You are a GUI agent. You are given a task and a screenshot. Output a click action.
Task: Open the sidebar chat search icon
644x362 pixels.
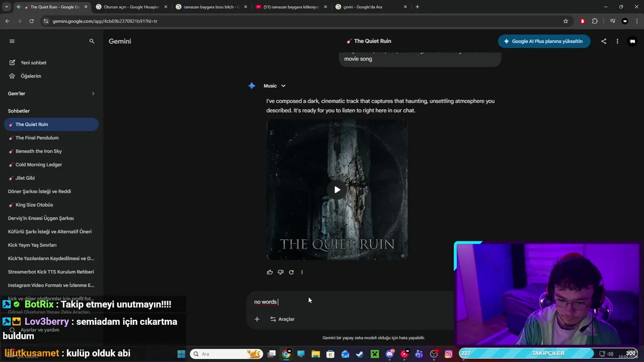92,41
